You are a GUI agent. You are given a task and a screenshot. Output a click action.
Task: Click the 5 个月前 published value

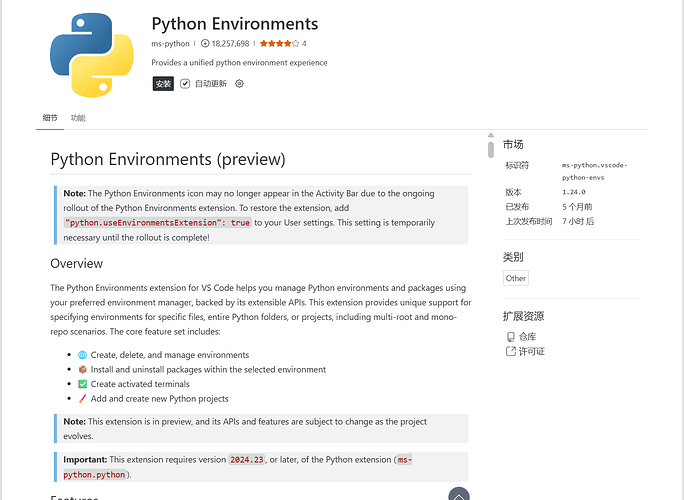click(577, 206)
